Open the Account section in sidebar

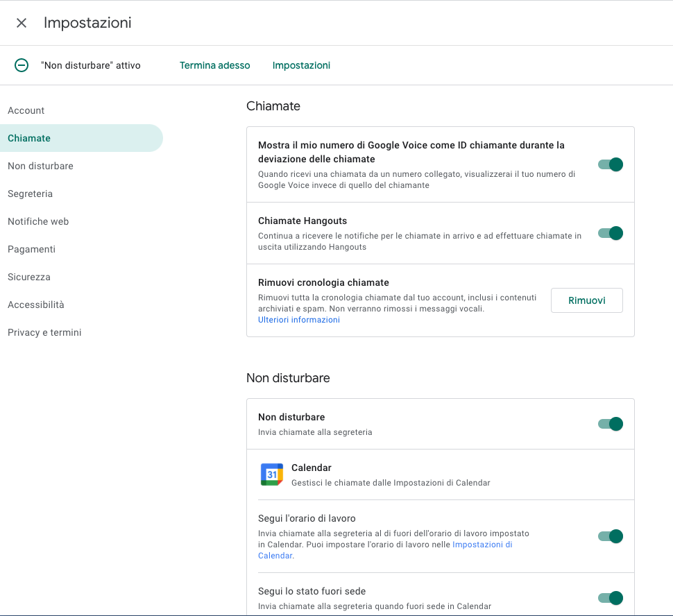point(26,110)
